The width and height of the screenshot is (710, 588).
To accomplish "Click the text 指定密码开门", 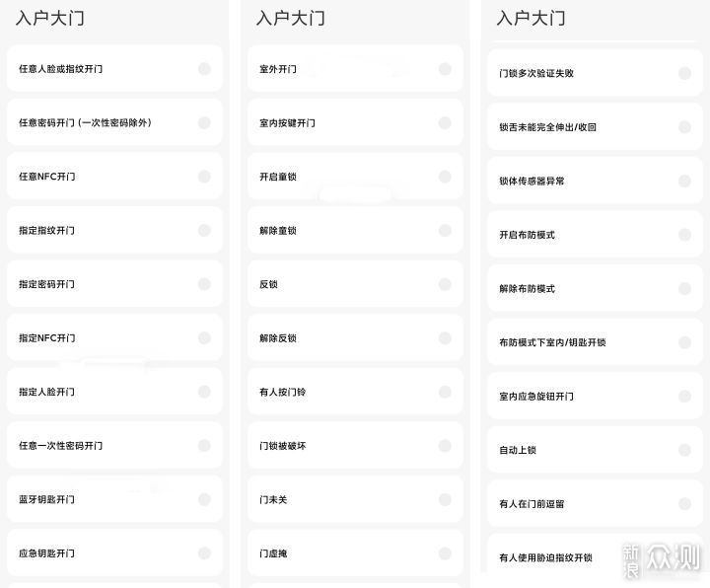I will tap(46, 284).
